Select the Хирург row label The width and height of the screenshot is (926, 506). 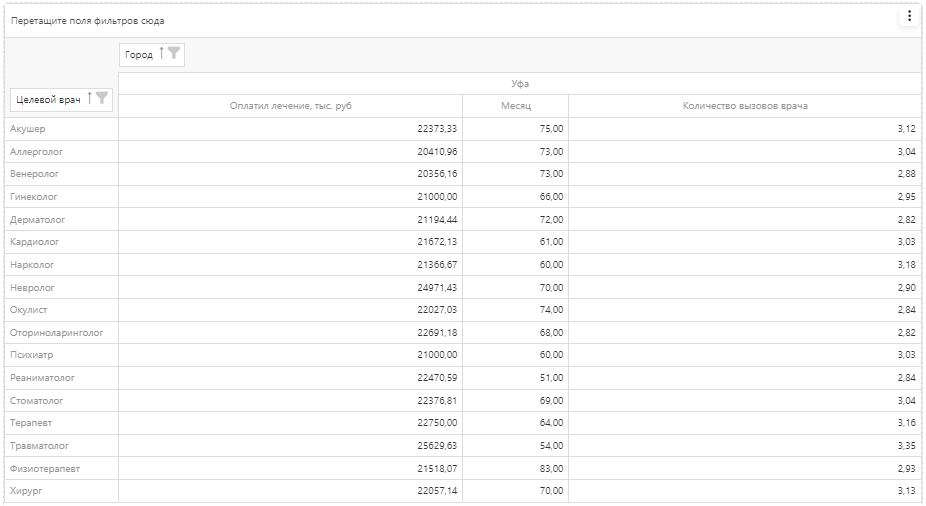[x=27, y=491]
